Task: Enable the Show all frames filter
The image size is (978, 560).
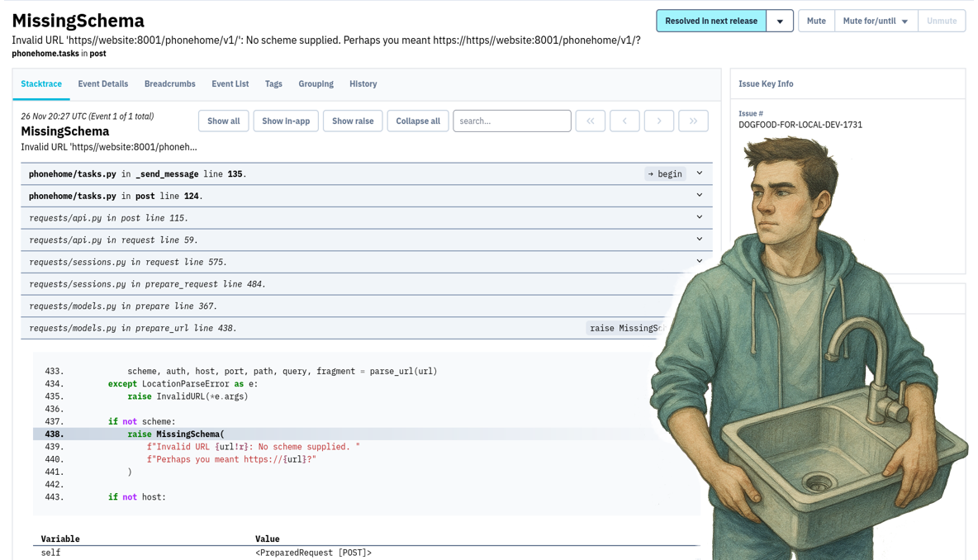Action: pyautogui.click(x=223, y=121)
